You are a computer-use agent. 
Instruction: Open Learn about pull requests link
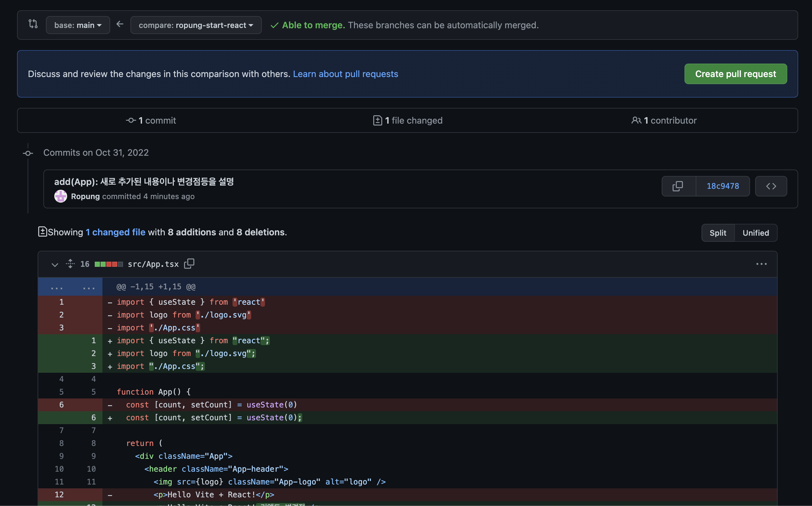click(345, 74)
